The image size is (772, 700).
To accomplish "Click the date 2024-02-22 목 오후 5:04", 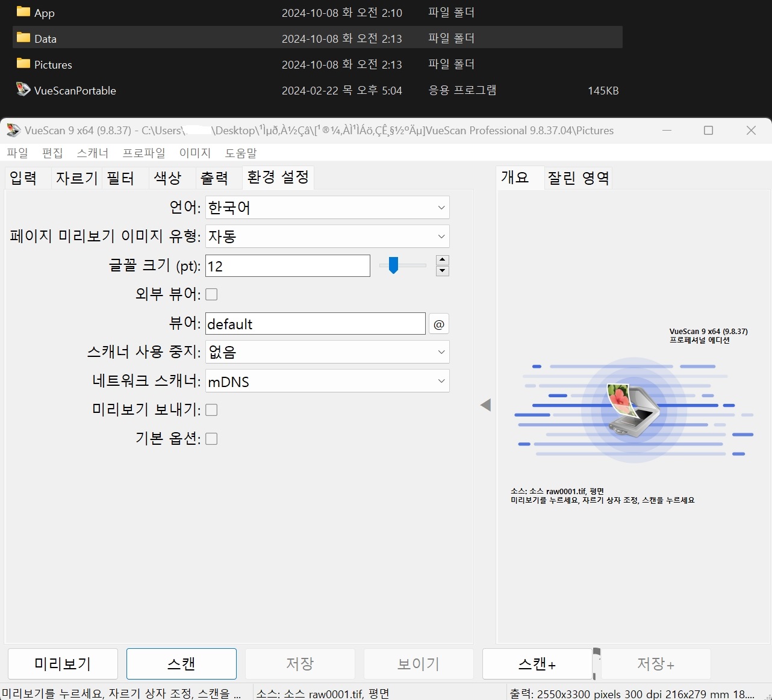I will tap(341, 90).
